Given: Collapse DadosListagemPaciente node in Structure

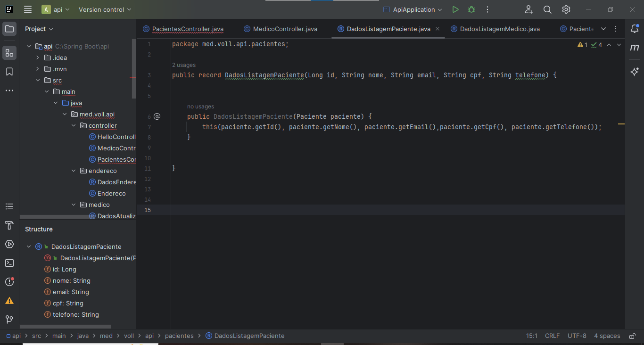Looking at the screenshot, I should point(29,246).
